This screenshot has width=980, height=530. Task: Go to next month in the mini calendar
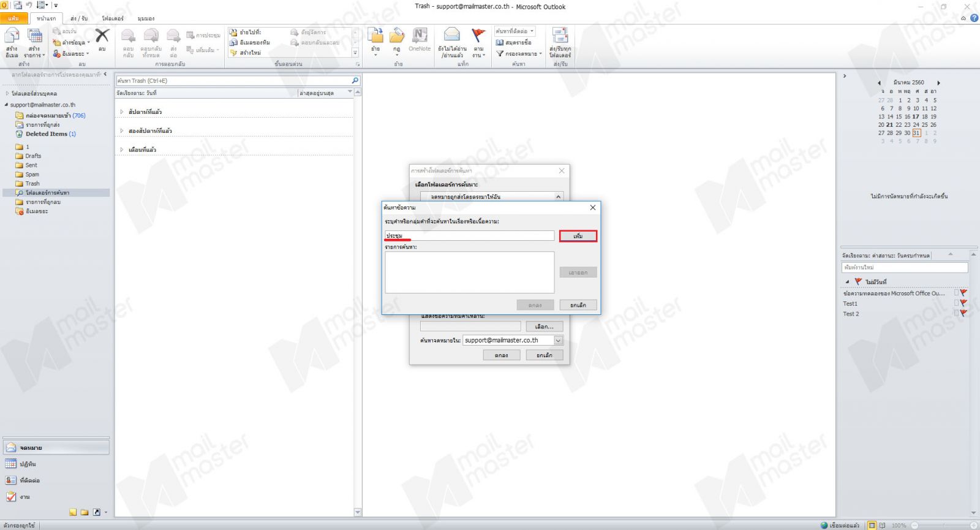pos(938,83)
